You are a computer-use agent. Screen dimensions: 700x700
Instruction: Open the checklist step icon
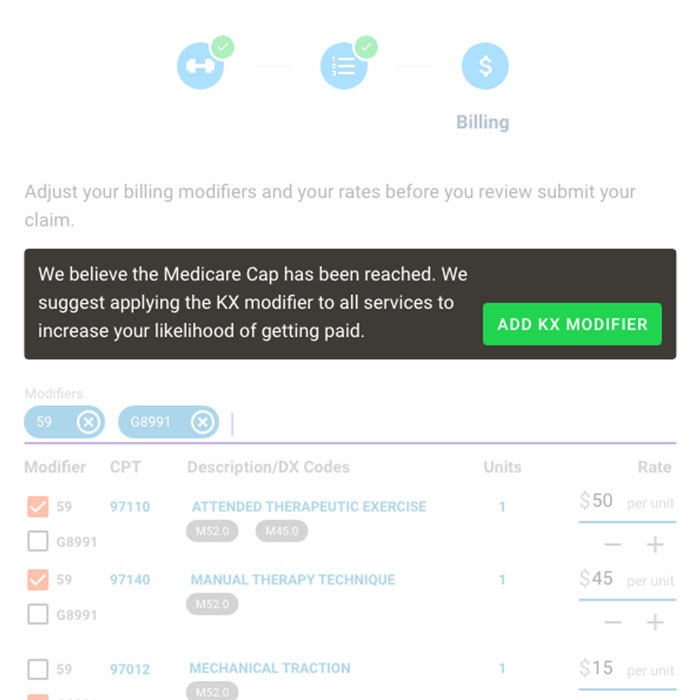344,66
